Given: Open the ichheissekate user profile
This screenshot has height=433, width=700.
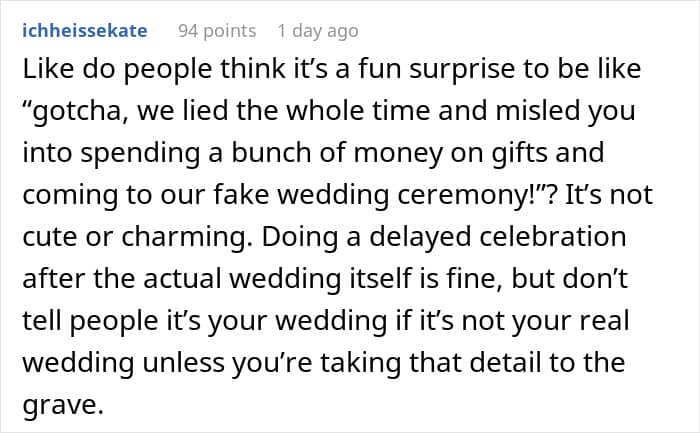Looking at the screenshot, I should click(85, 31).
